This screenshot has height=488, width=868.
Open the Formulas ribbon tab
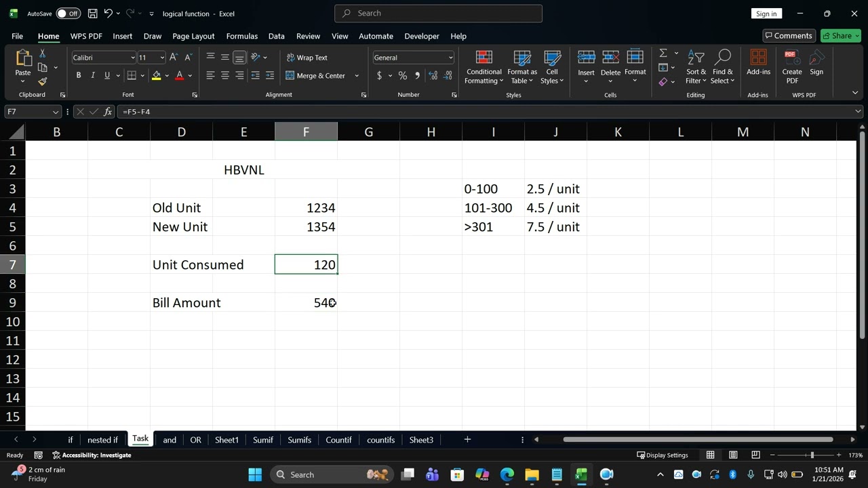(242, 36)
